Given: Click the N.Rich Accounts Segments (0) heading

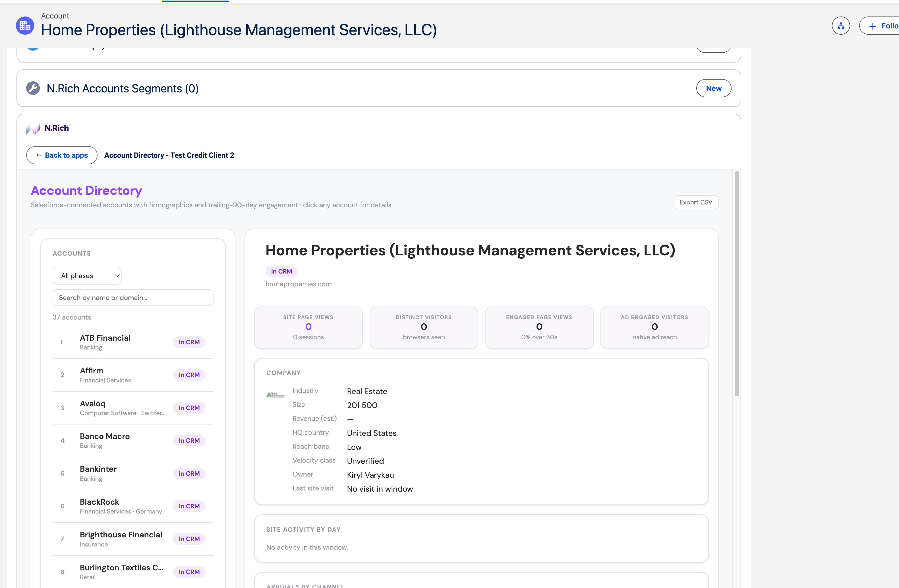Looking at the screenshot, I should coord(122,88).
